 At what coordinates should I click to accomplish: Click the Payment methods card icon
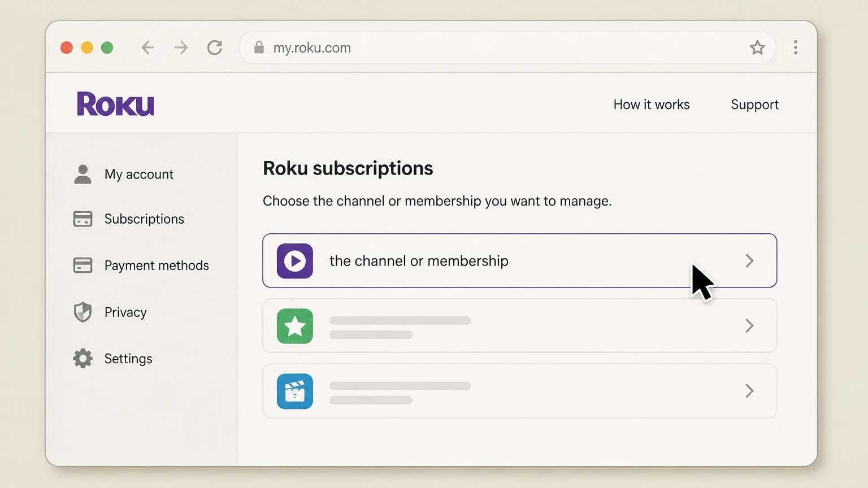click(x=83, y=265)
